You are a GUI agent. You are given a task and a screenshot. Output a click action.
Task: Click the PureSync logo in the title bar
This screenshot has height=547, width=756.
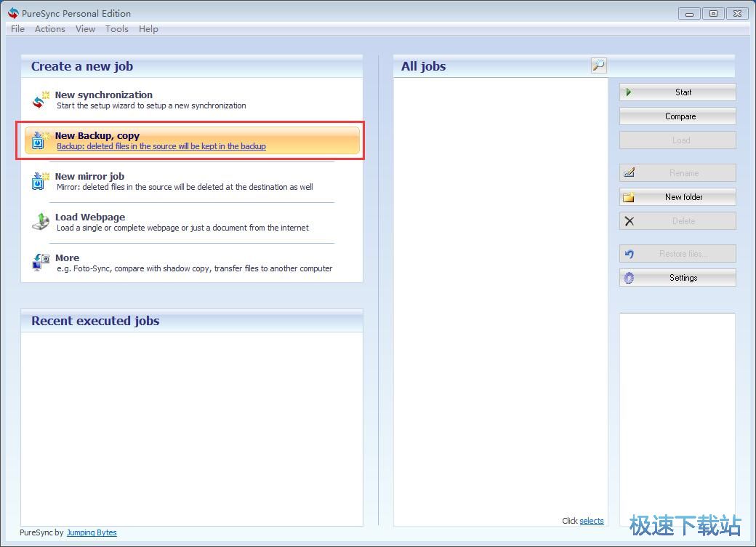click(x=13, y=14)
